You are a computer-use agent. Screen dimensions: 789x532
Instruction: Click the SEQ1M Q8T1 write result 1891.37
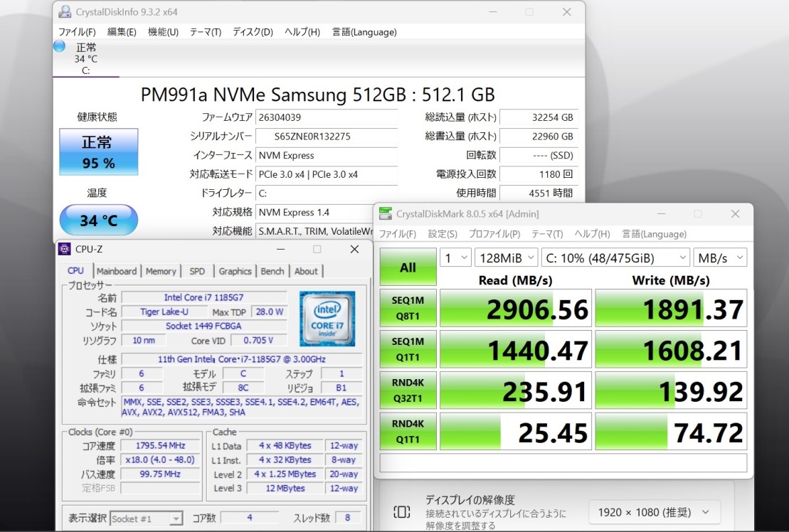(671, 308)
